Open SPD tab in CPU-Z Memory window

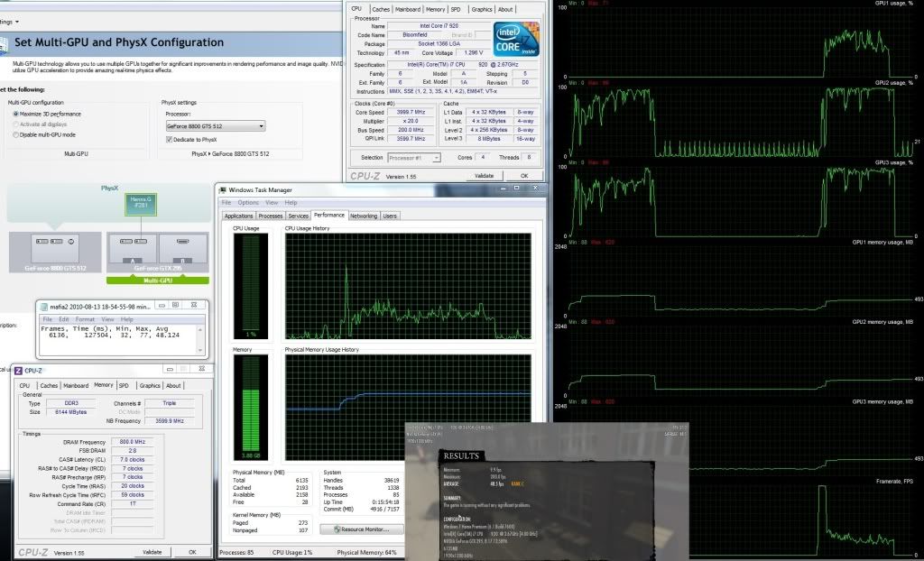click(124, 386)
